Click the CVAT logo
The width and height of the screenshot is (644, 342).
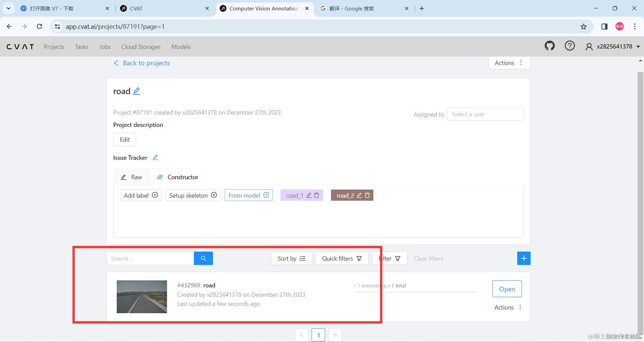(x=20, y=47)
